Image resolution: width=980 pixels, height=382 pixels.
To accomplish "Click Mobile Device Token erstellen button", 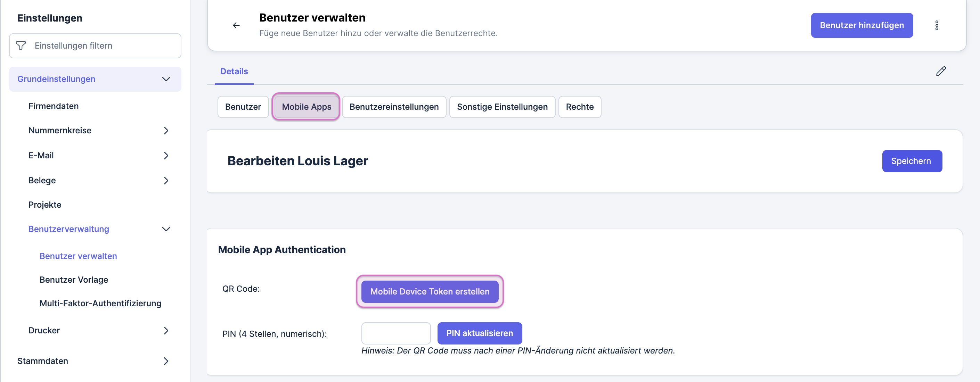I will pyautogui.click(x=430, y=292).
